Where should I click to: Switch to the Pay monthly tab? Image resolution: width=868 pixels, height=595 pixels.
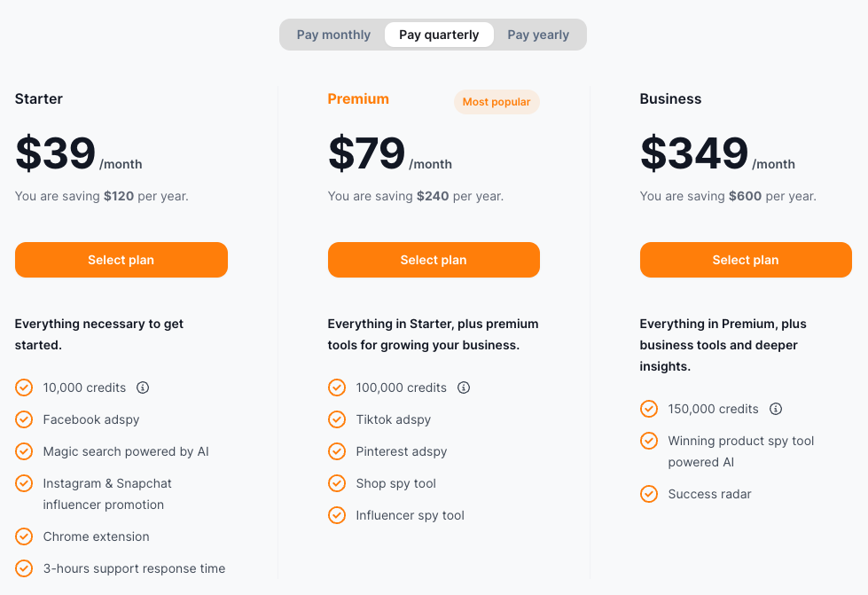coord(333,34)
